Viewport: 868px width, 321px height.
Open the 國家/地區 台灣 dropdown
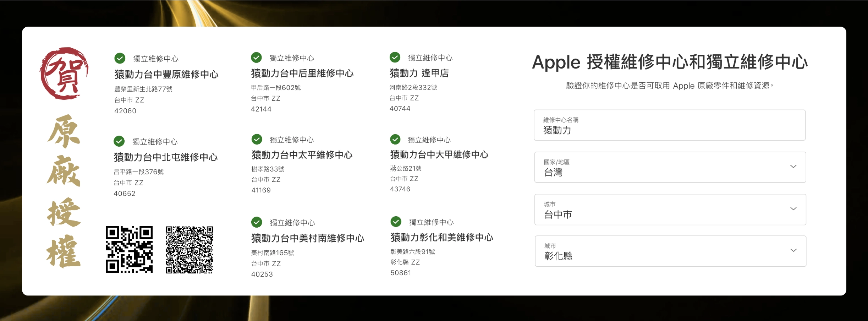click(x=670, y=167)
